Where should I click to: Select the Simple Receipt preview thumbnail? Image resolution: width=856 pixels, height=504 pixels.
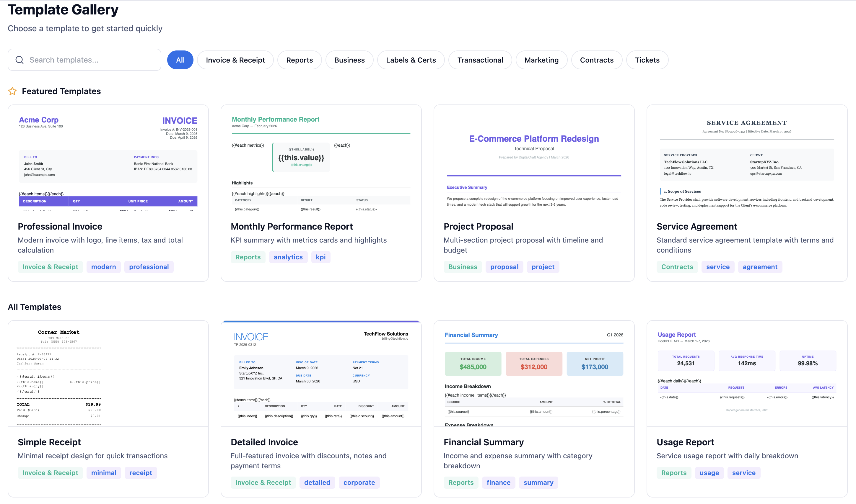click(x=108, y=374)
